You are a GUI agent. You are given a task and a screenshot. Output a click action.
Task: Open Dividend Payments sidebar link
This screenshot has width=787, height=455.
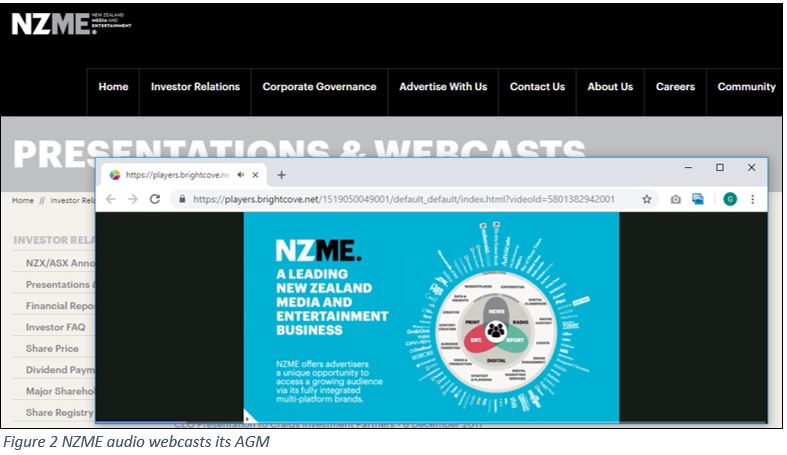coord(60,370)
